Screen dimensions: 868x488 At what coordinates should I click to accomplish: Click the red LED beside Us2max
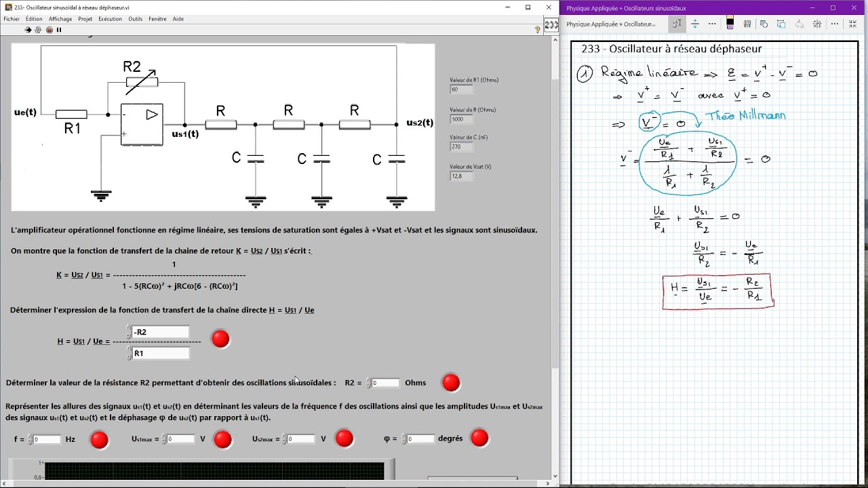click(344, 439)
